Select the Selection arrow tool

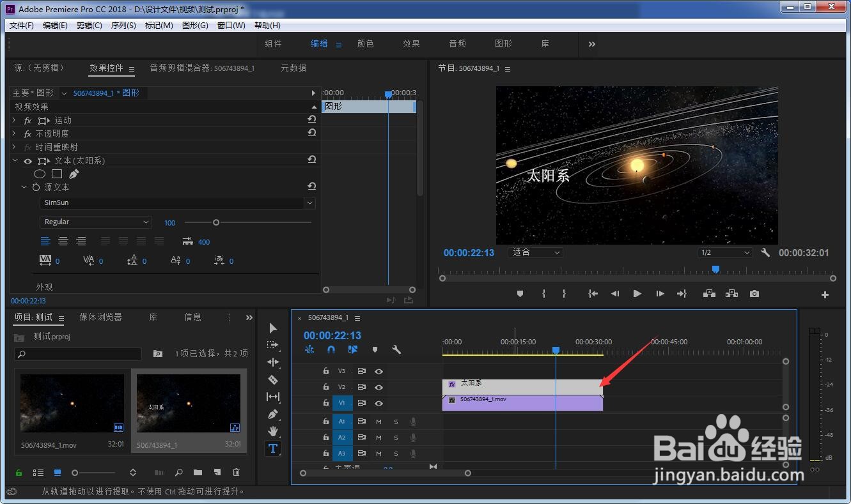point(273,328)
